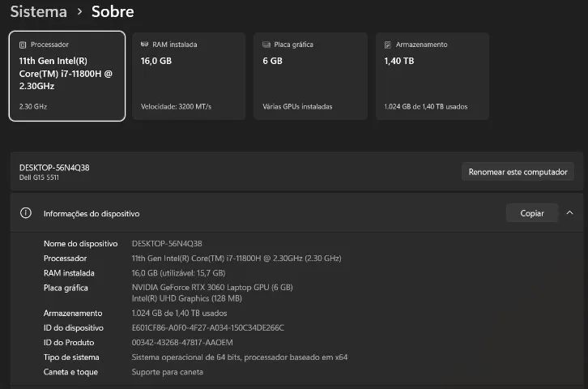Click the Armazenamento drive icon
The height and width of the screenshot is (389, 588).
click(x=388, y=45)
